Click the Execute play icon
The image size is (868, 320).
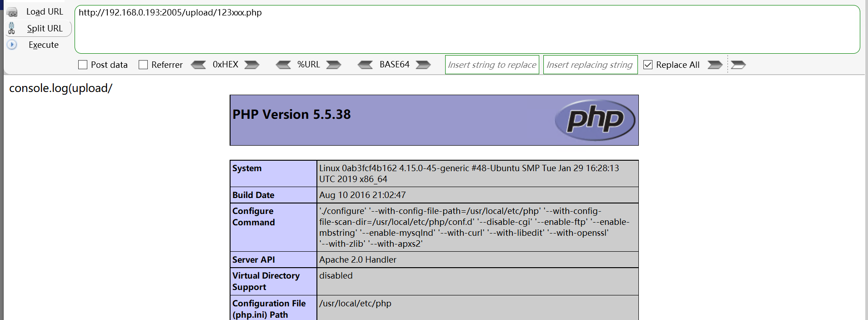[x=12, y=45]
